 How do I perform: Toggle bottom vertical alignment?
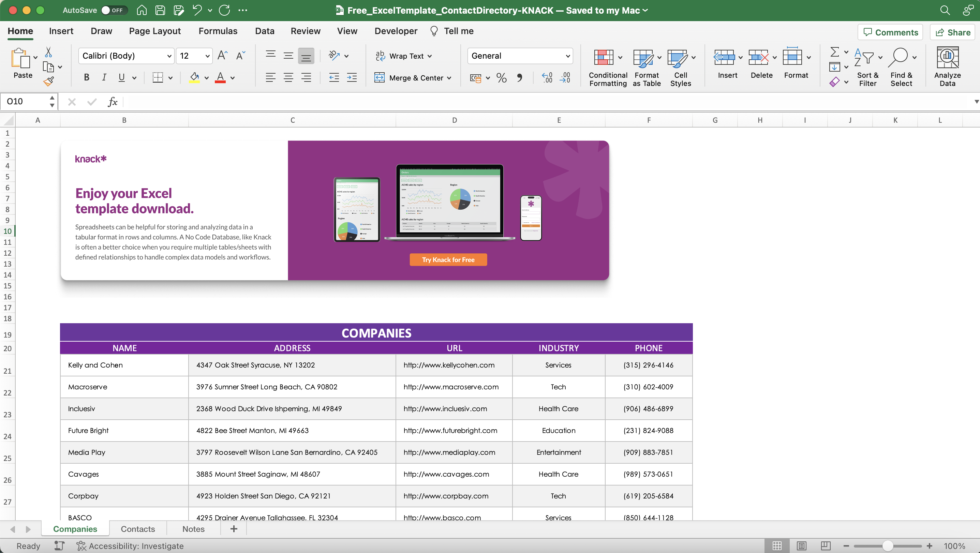306,56
